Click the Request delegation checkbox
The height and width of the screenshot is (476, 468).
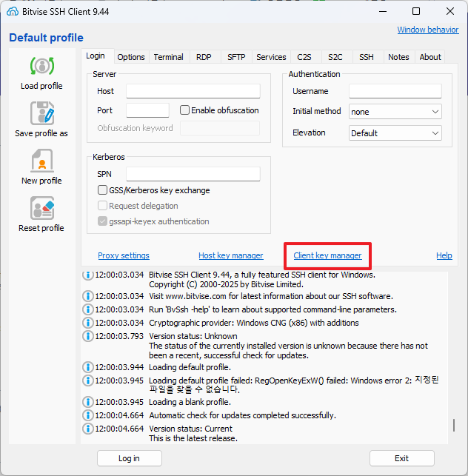pyautogui.click(x=102, y=206)
